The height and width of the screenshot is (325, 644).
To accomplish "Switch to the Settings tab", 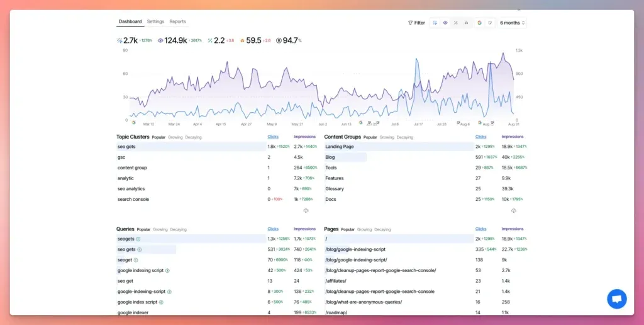I will (155, 21).
